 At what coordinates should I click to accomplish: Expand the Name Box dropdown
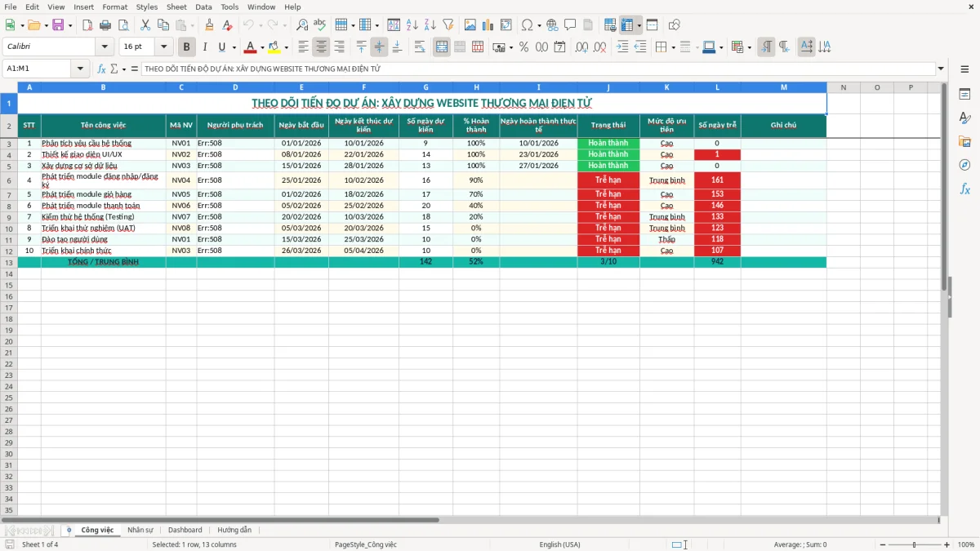coord(81,69)
